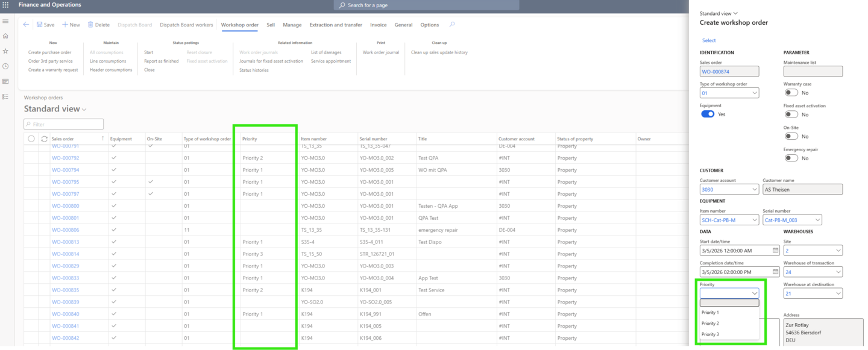
Task: Disable the Equipment toggle
Action: pyautogui.click(x=707, y=114)
